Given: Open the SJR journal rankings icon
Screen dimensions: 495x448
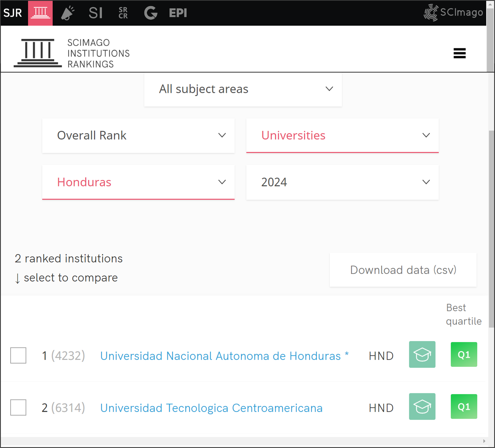Looking at the screenshot, I should point(13,13).
